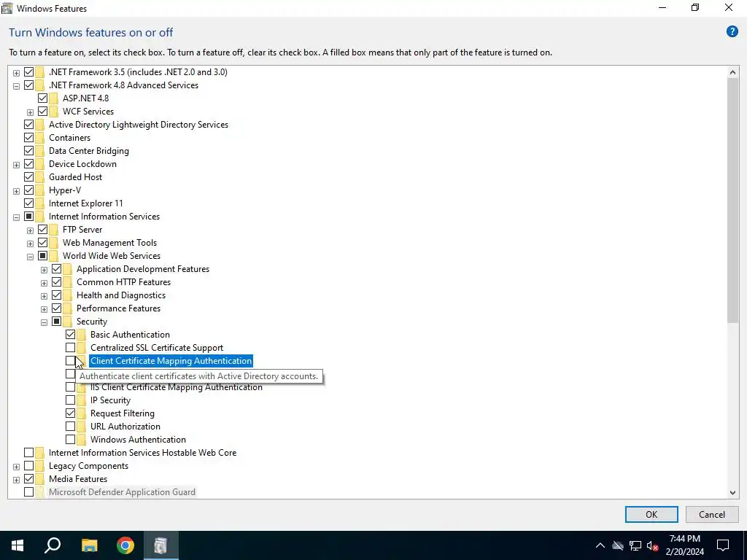
Task: Expand the Legacy Components node
Action: [16, 467]
